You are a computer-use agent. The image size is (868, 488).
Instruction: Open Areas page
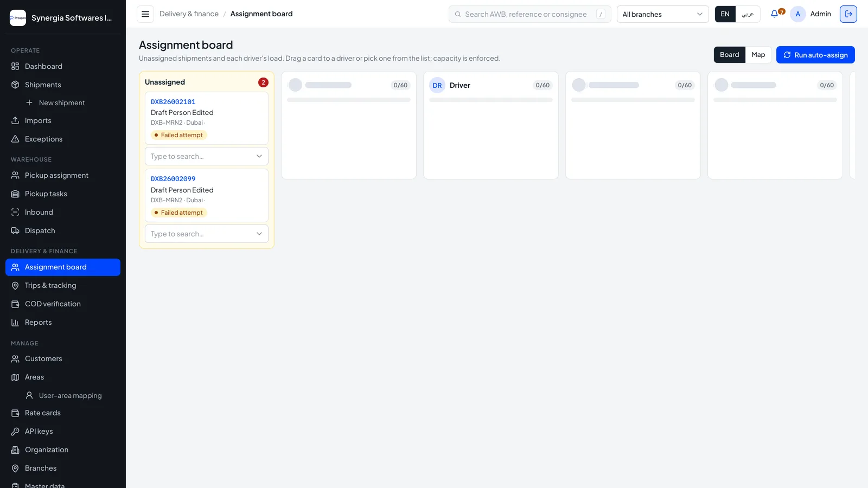[63, 377]
